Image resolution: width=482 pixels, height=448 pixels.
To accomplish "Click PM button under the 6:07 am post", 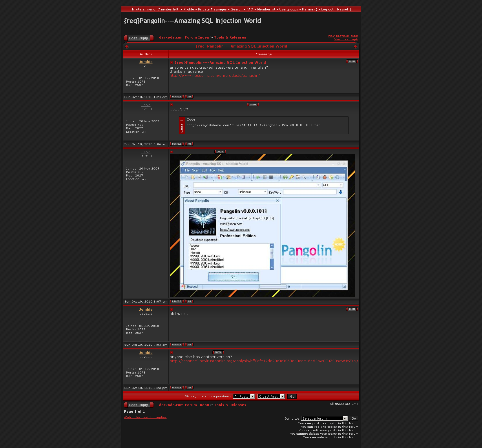I will pos(189,301).
